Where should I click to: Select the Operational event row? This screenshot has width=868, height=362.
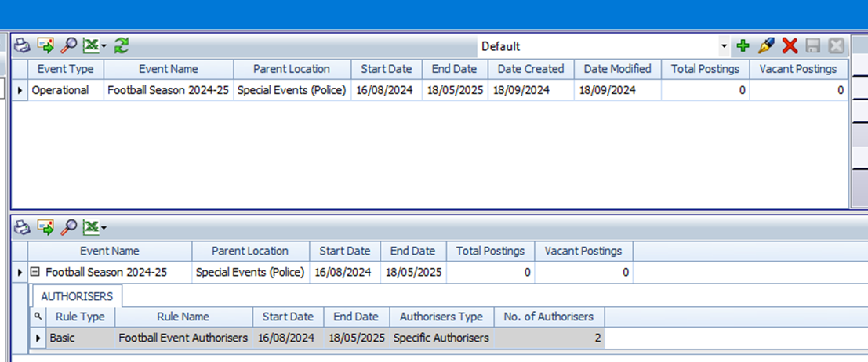(x=60, y=90)
